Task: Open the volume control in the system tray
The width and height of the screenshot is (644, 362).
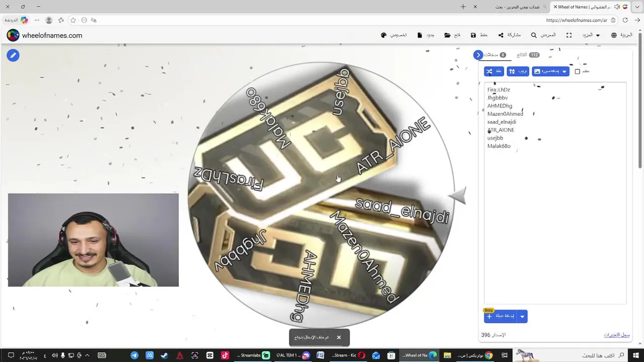Action: [x=55, y=355]
